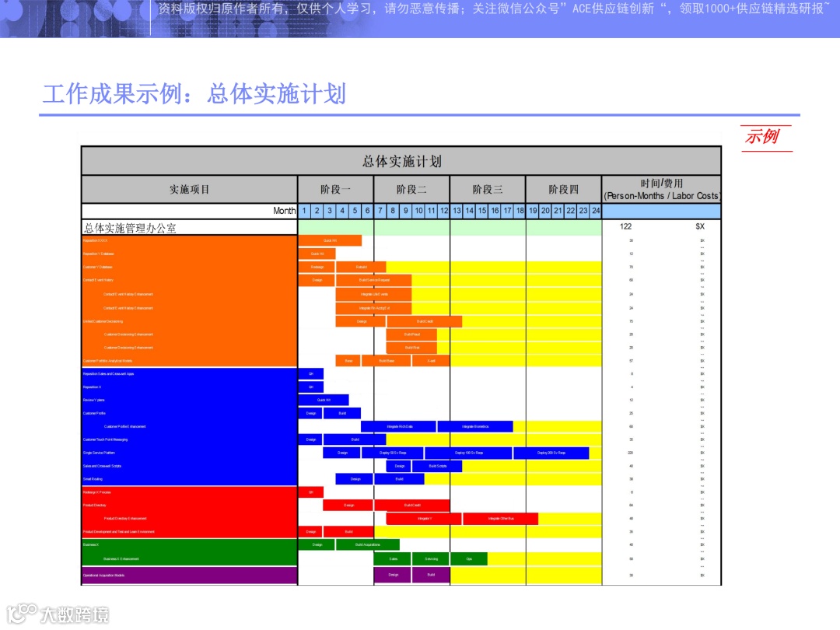
Task: Click month 21 cell
Action: (x=558, y=211)
